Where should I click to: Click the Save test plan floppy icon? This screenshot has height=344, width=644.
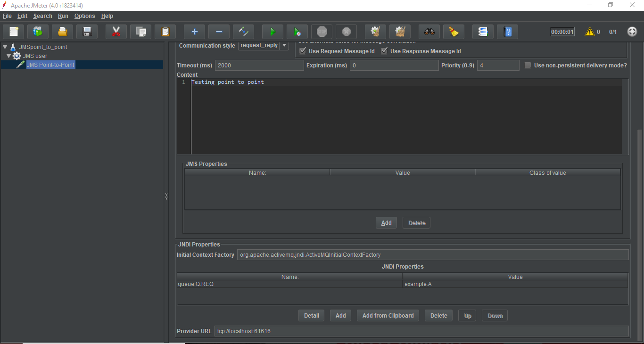(87, 32)
